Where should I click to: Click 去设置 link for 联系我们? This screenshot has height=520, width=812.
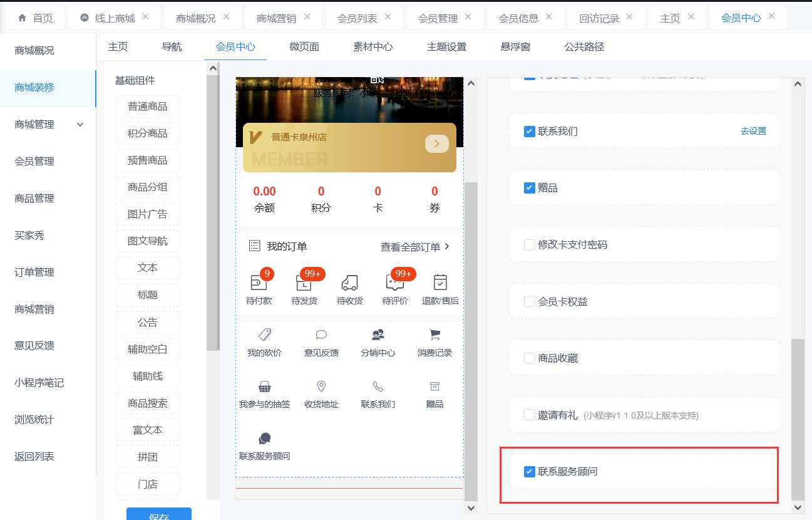click(x=753, y=132)
